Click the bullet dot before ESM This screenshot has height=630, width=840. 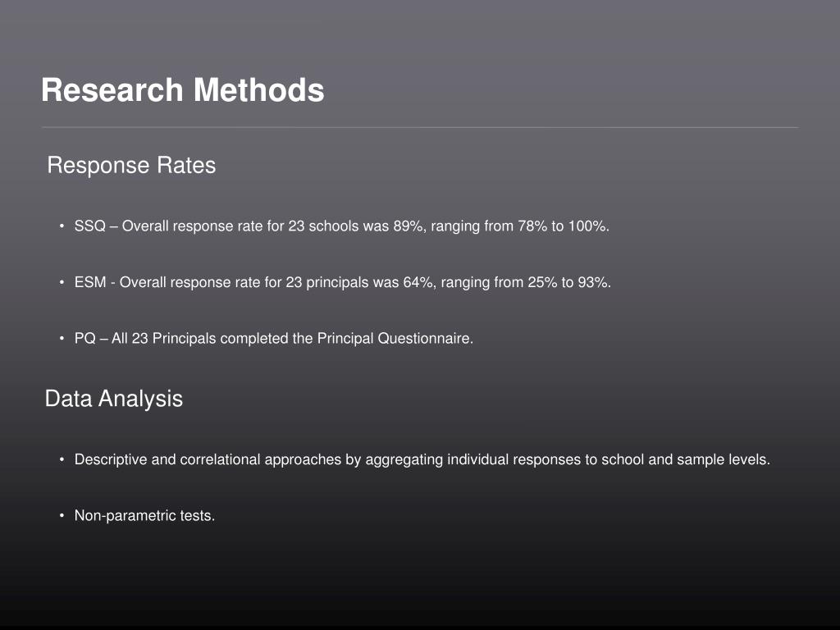(x=62, y=282)
